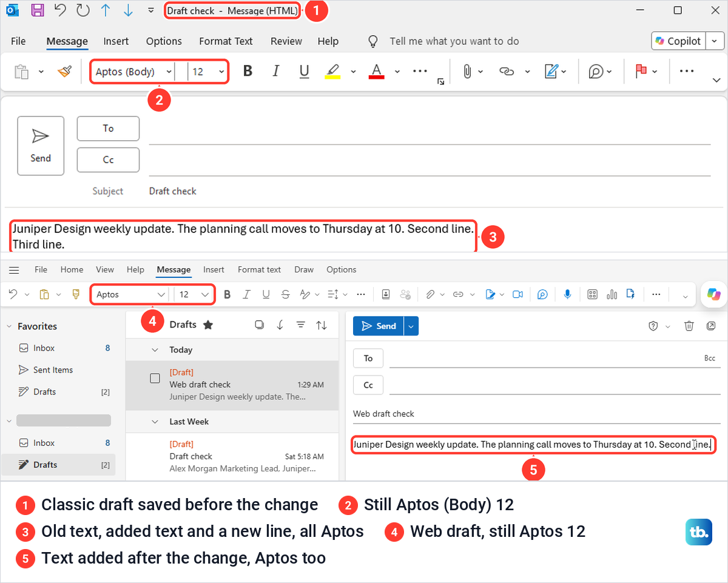728x583 pixels.
Task: Click paperclip Attach File in classic ribbon
Action: point(467,72)
